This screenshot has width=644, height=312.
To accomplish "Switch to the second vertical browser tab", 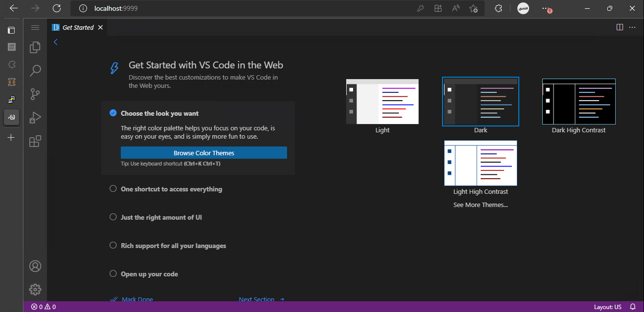I will [x=12, y=47].
